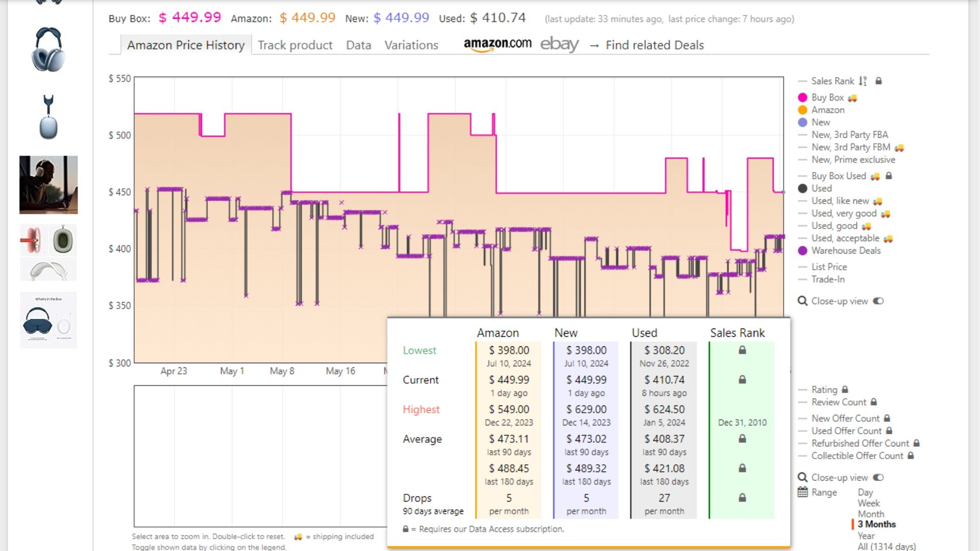
Task: Toggle Warehouse Deals legend entry
Action: pyautogui.click(x=846, y=251)
